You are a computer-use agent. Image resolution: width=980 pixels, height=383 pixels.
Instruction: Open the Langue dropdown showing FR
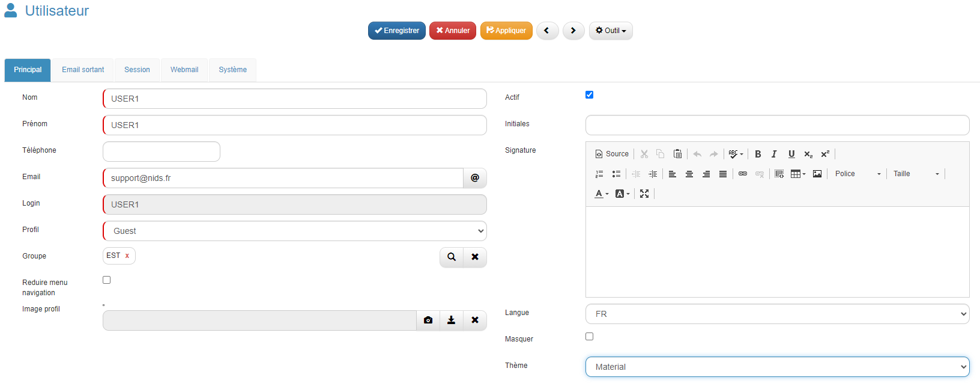(778, 314)
